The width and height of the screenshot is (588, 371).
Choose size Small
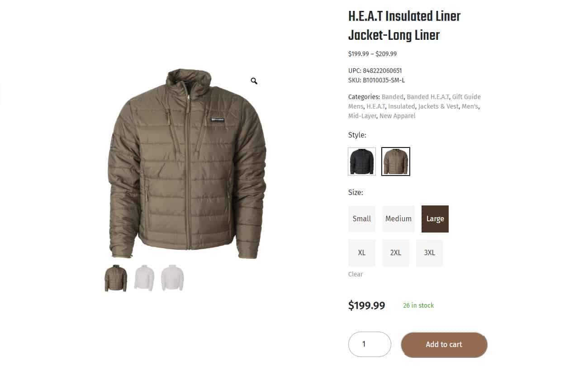[x=362, y=219]
